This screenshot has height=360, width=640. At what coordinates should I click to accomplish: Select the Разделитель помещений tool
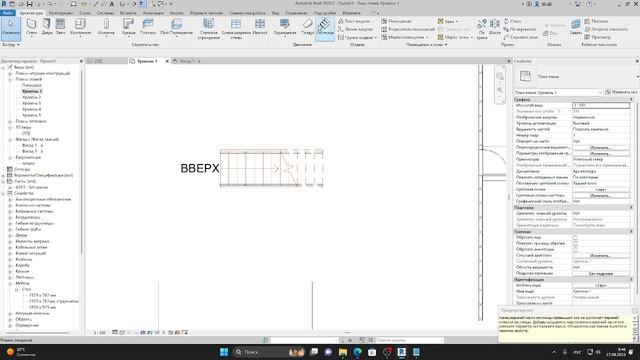click(x=408, y=29)
